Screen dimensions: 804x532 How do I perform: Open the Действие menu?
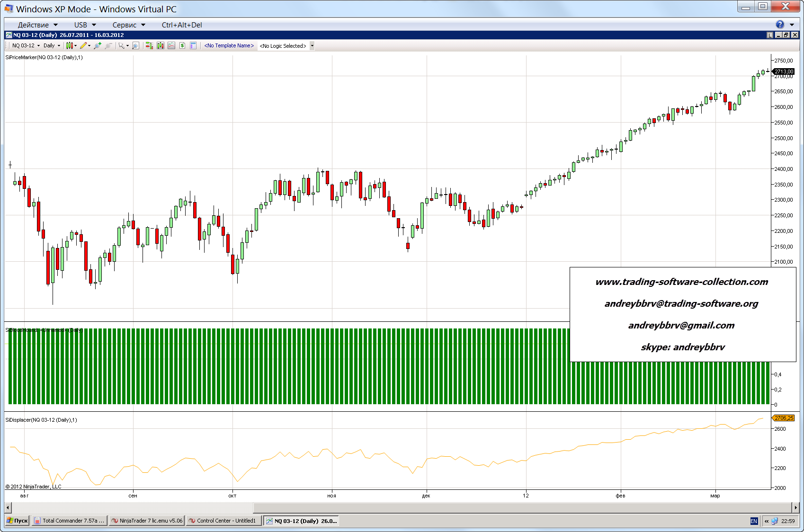tap(37, 25)
